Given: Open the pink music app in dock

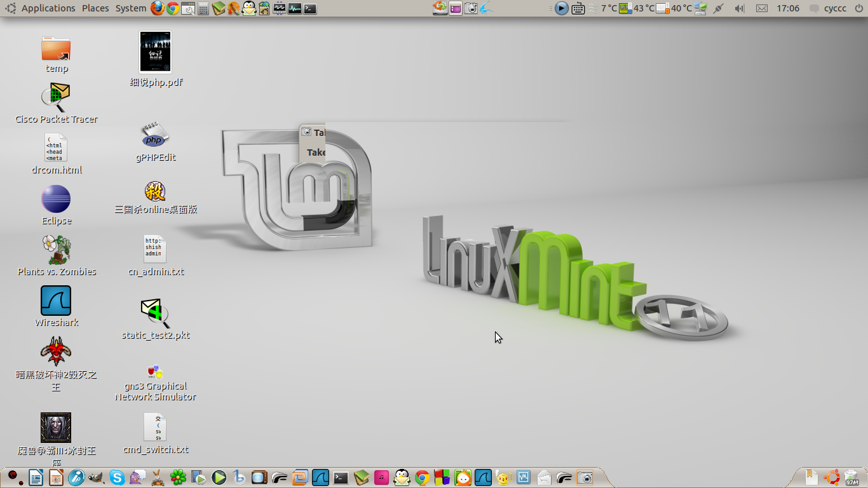Looking at the screenshot, I should coord(381,477).
